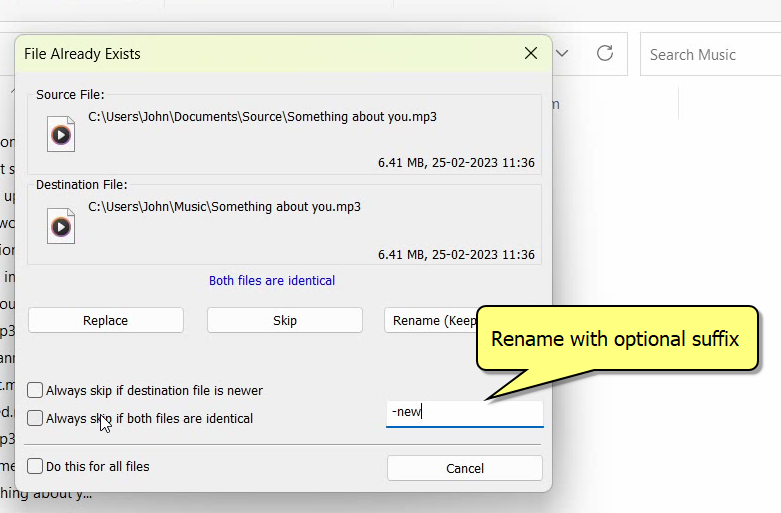Click the File Already Exists title

pyautogui.click(x=82, y=54)
